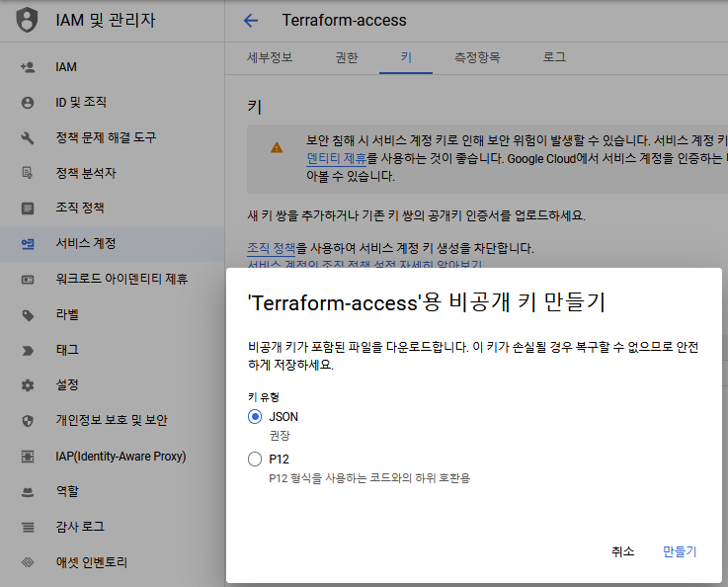Click the 서비스 계정 key-card icon
728x587 pixels.
[x=28, y=244]
